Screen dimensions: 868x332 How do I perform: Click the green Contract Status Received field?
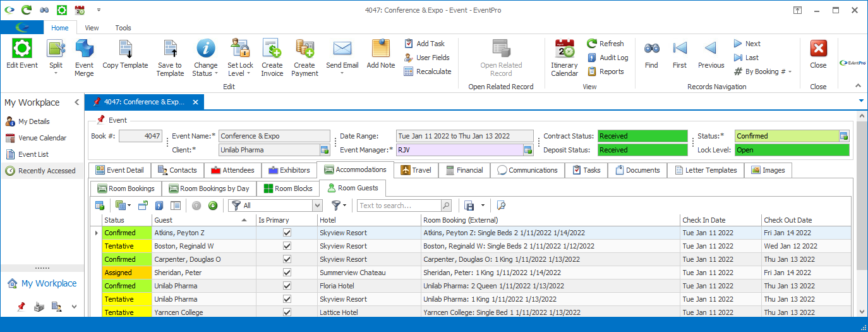[x=642, y=136]
